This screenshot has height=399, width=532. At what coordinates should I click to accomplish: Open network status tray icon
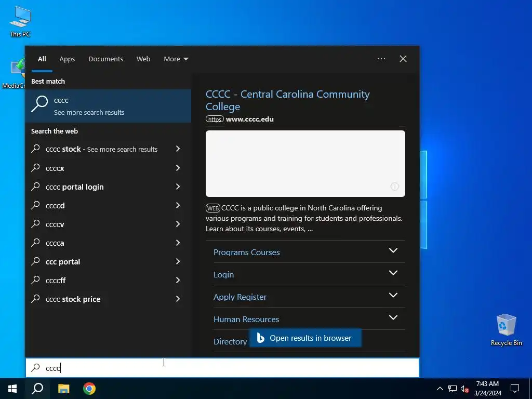(453, 389)
